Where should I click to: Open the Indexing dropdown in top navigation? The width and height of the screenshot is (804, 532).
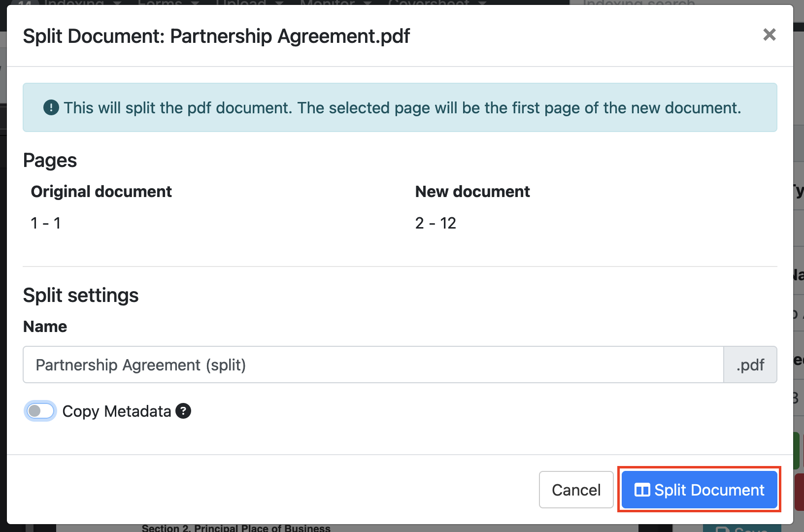coord(74,2)
